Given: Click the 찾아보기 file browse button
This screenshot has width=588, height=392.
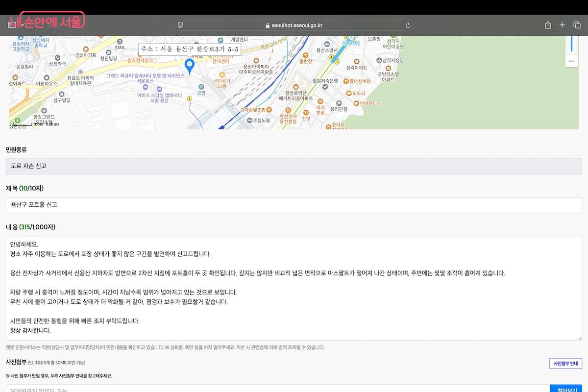Looking at the screenshot, I should tap(567, 389).
